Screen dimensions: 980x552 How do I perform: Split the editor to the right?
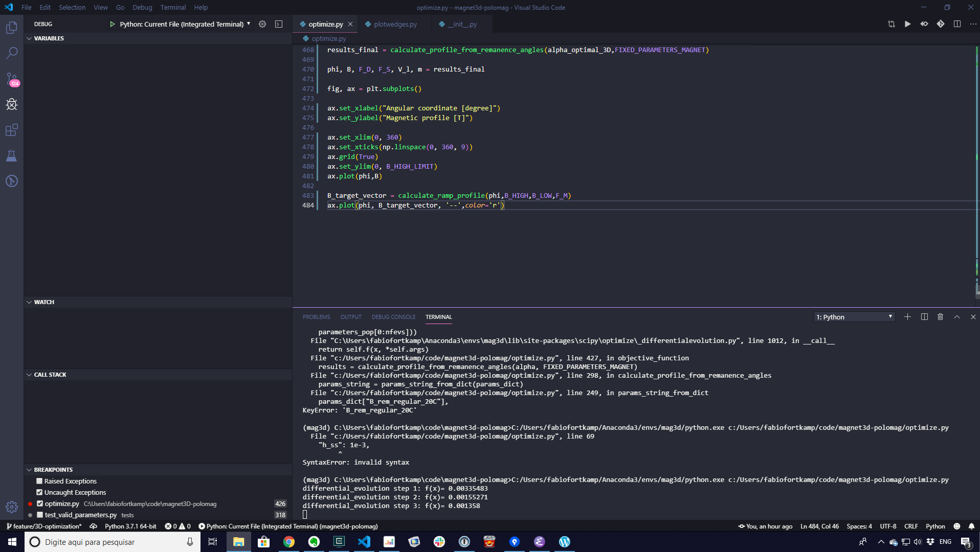(x=957, y=24)
